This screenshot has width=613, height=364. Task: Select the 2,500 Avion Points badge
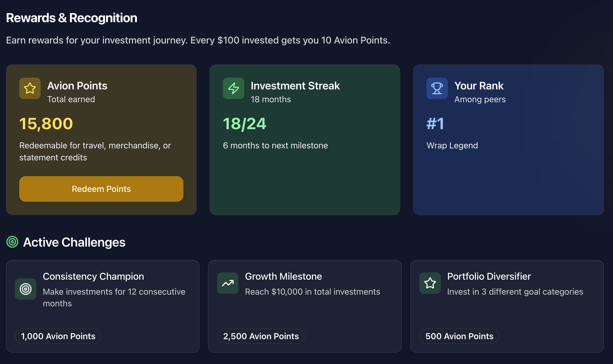pyautogui.click(x=261, y=336)
